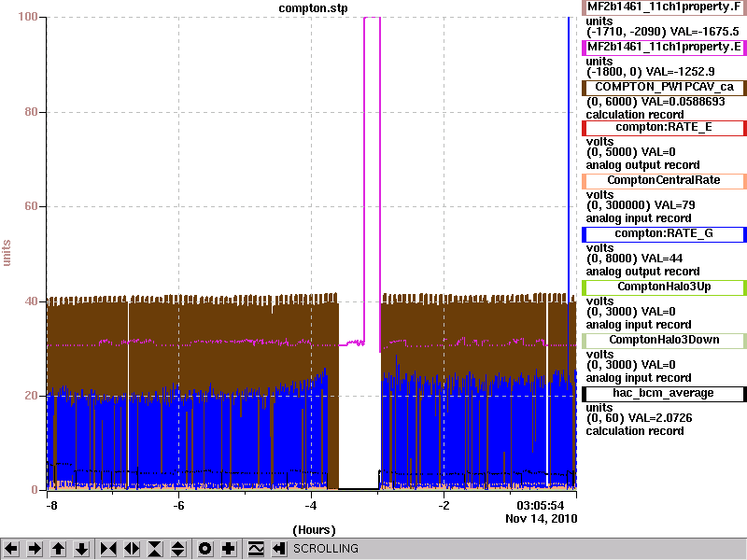Click the plus icon in toolbar
This screenshot has width=747, height=560.
click(x=229, y=549)
